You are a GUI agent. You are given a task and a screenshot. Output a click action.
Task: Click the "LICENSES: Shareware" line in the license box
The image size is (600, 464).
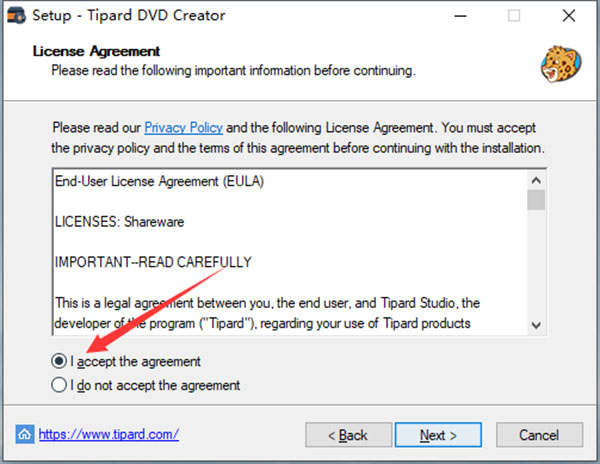click(x=119, y=222)
